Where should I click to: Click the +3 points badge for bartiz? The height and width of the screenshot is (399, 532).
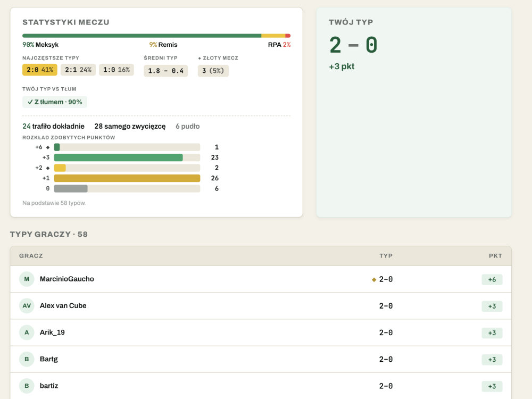point(492,386)
